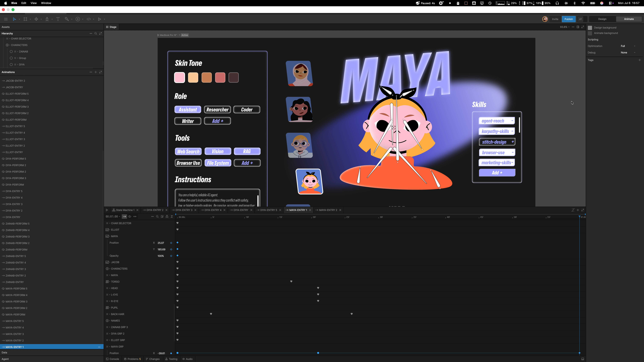Screen dimensions: 644x362
Task: Expand the HEAD row in timeline
Action: point(110,288)
